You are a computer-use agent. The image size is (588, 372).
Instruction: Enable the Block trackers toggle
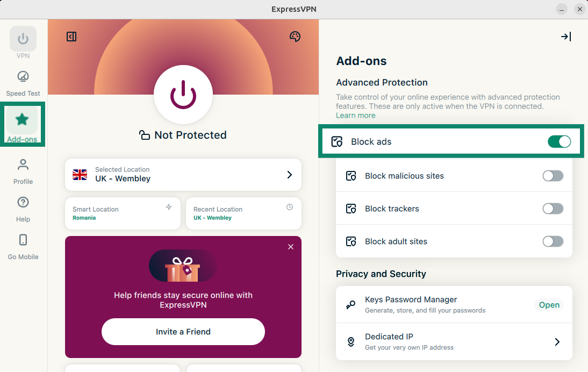[x=553, y=209]
